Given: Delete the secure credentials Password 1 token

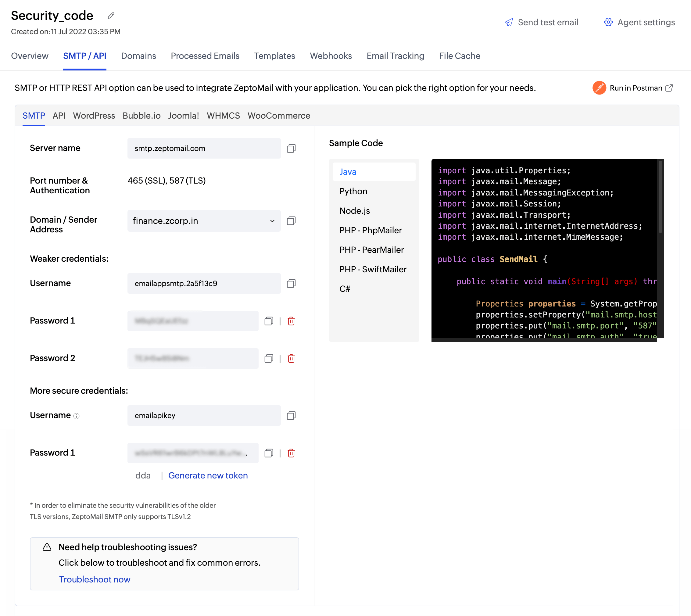Looking at the screenshot, I should (x=291, y=453).
